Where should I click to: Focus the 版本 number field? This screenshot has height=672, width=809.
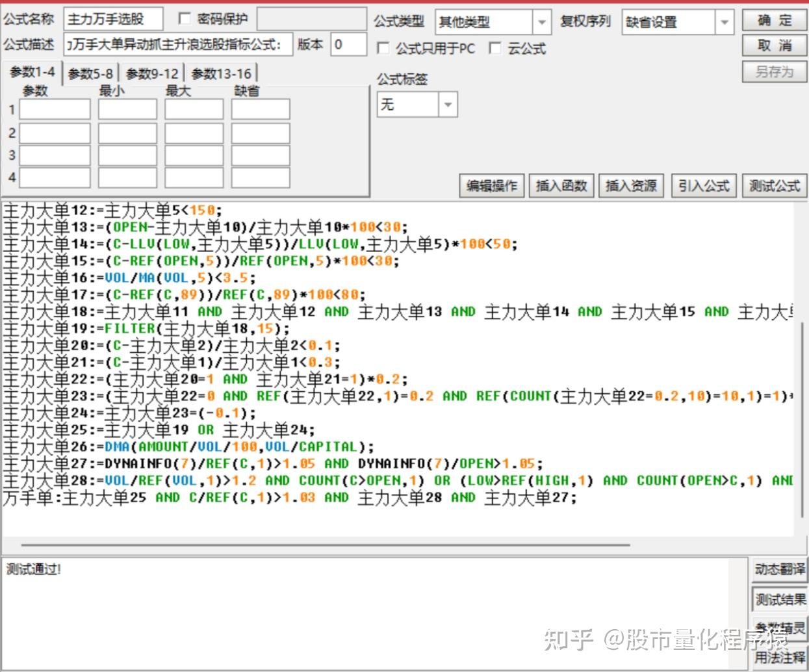[348, 45]
